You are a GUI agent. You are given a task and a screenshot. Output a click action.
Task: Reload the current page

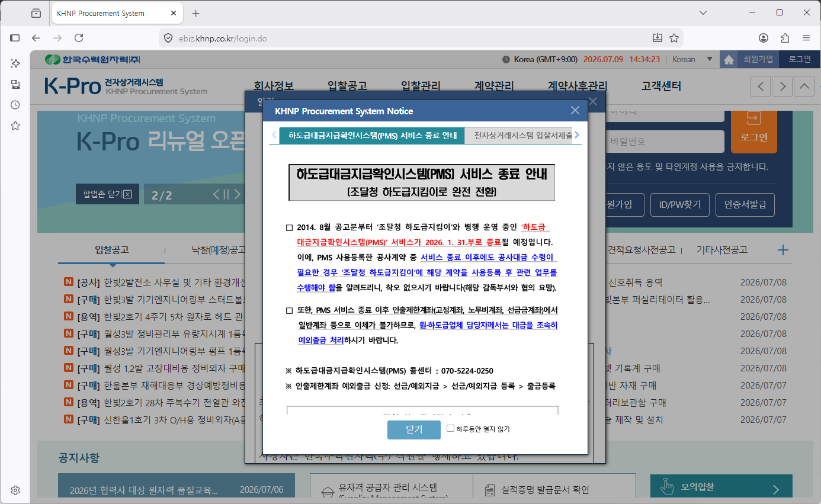pyautogui.click(x=79, y=38)
